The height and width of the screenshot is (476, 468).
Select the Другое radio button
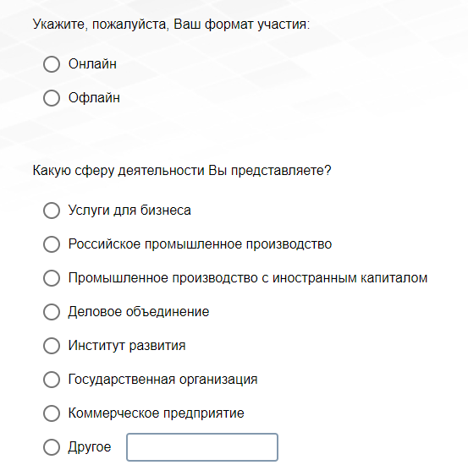tap(52, 447)
